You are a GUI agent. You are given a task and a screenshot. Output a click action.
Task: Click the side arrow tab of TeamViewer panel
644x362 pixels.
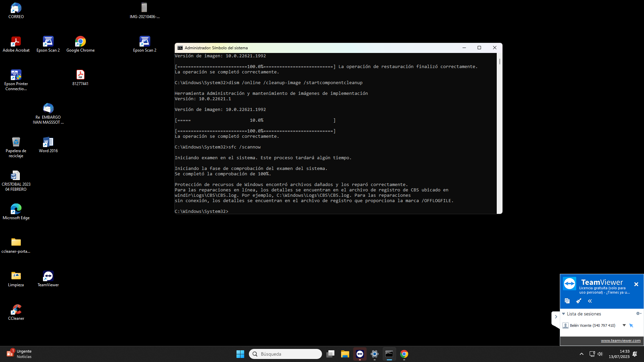click(x=556, y=317)
